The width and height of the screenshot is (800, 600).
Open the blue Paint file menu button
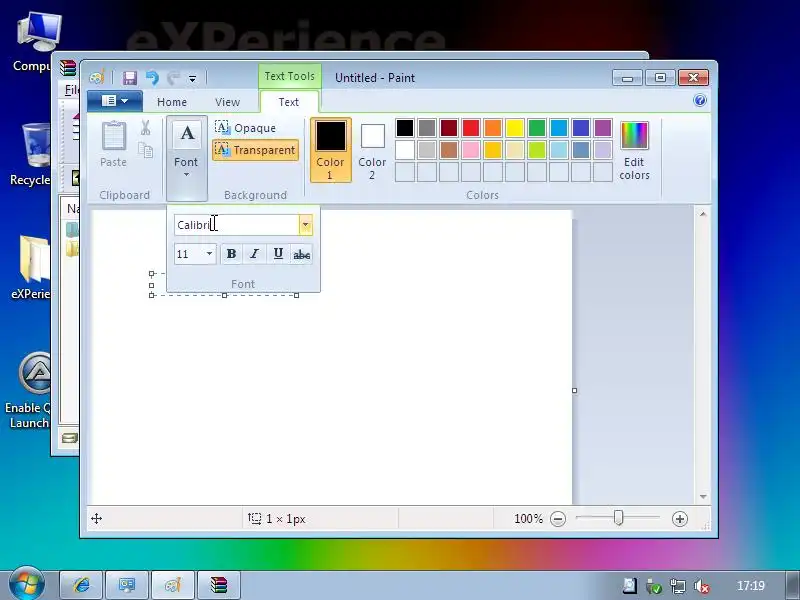115,101
